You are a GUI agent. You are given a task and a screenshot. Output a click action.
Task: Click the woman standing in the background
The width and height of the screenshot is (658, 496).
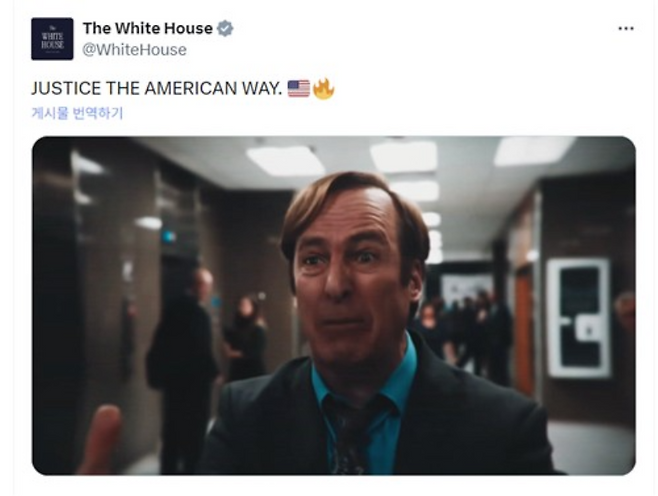(245, 338)
